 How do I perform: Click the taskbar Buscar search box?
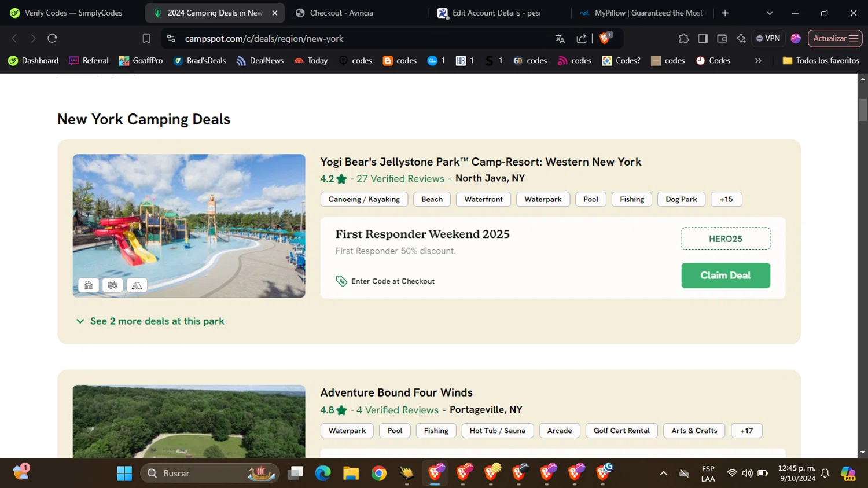click(209, 474)
